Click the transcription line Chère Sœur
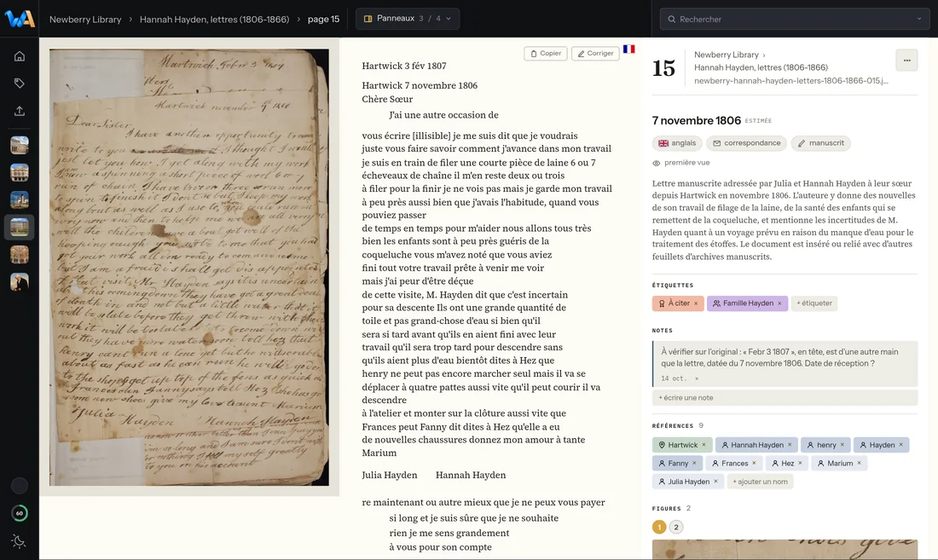 point(387,99)
